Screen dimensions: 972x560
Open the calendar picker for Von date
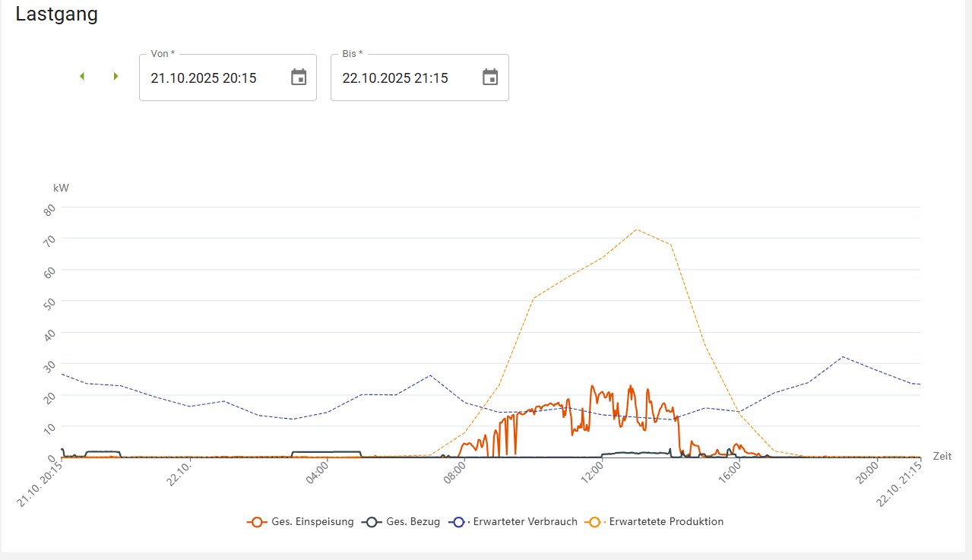pos(299,78)
